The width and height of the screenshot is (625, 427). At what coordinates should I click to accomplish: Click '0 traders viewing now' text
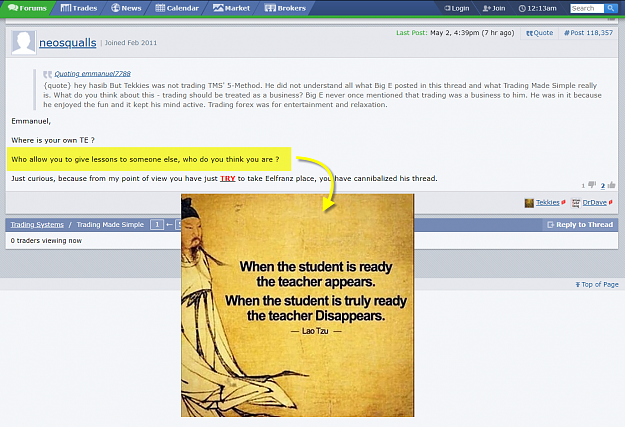tap(46, 241)
